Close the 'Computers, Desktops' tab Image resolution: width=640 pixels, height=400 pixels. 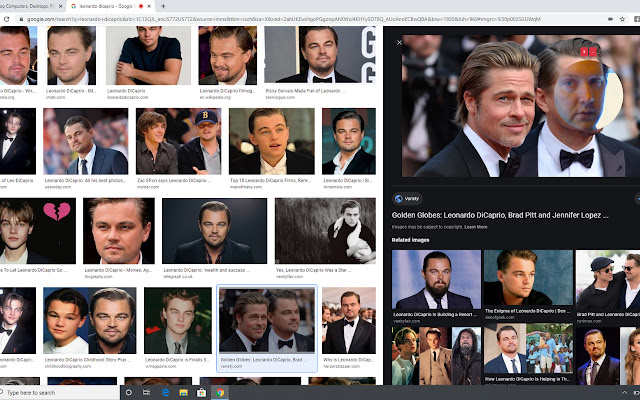[x=60, y=6]
